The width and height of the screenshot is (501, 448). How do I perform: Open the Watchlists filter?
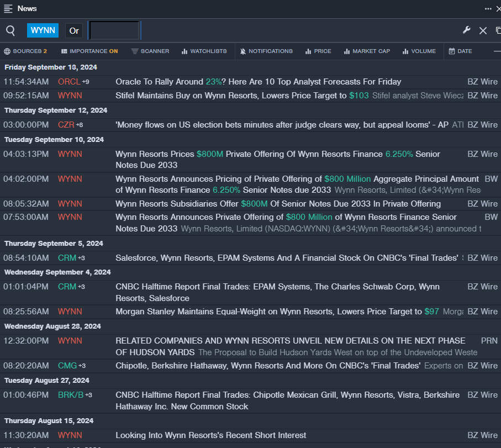coord(204,51)
